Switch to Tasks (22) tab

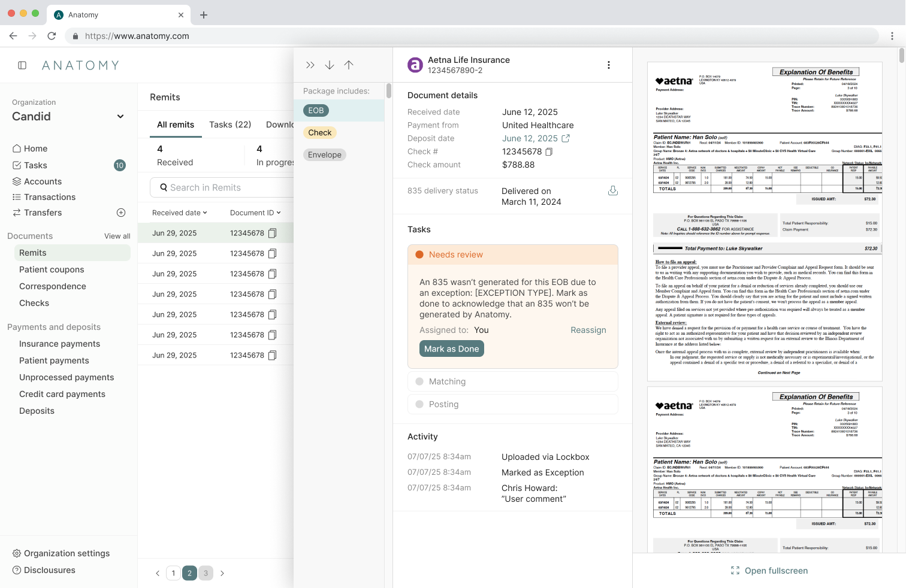[230, 125]
